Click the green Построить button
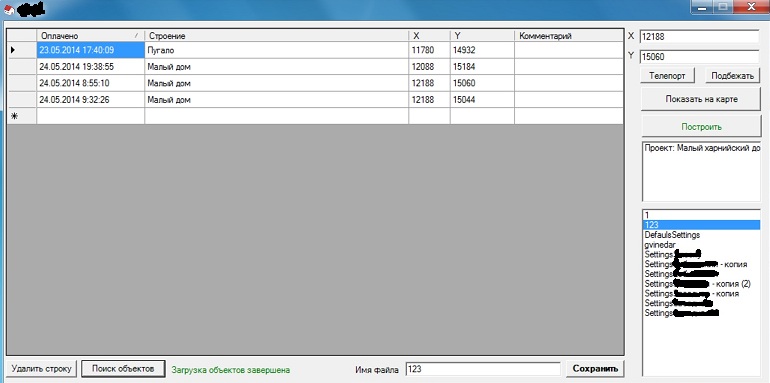 click(x=701, y=127)
